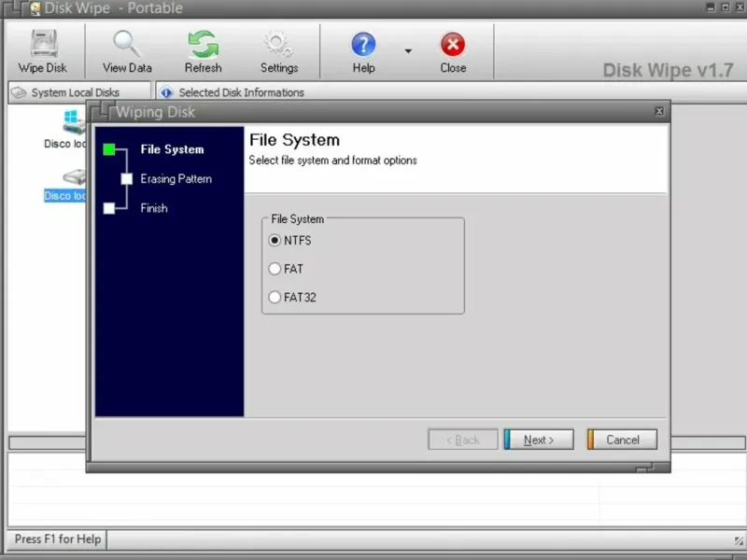This screenshot has width=747, height=560.
Task: Maximize the Disk Wipe main window
Action: click(726, 7)
